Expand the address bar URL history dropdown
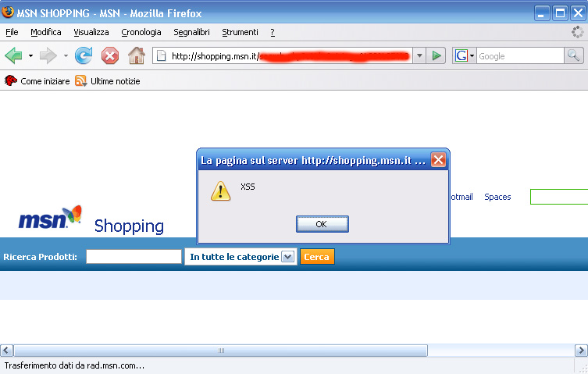Viewport: 588px width, 374px height. click(419, 56)
